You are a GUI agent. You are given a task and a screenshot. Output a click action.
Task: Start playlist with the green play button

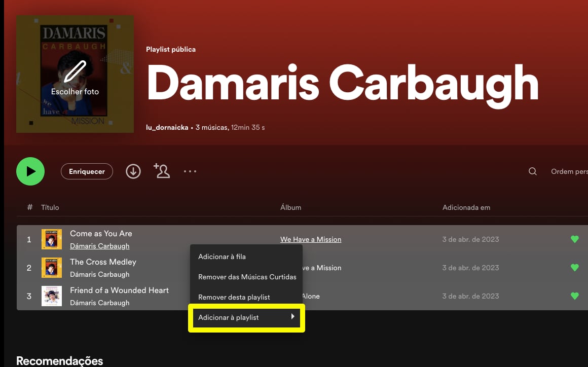click(x=30, y=171)
